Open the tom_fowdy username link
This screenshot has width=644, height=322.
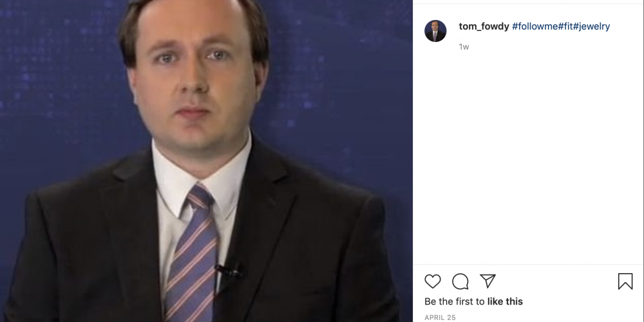484,26
